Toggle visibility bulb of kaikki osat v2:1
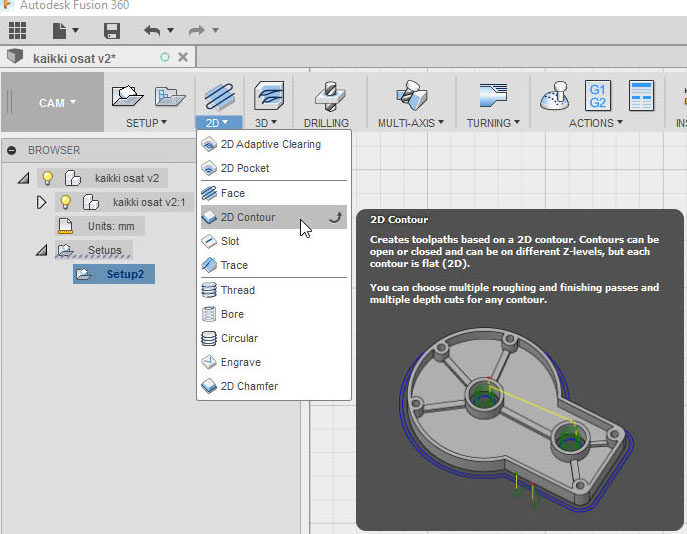This screenshot has width=687, height=534. (x=65, y=202)
